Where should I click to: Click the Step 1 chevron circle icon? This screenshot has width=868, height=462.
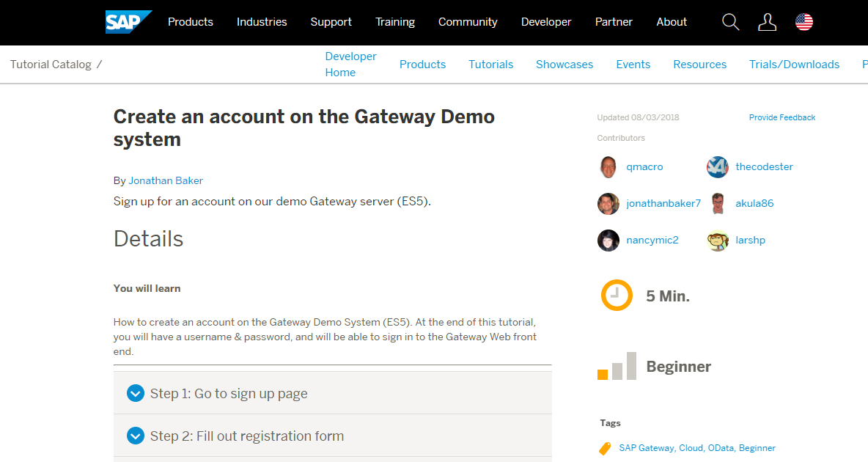tap(135, 393)
